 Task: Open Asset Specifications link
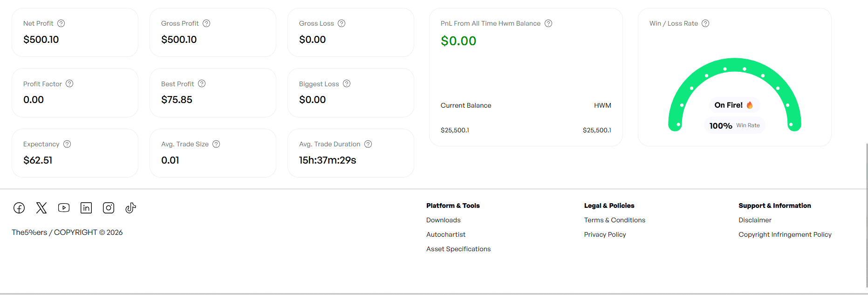click(x=458, y=249)
